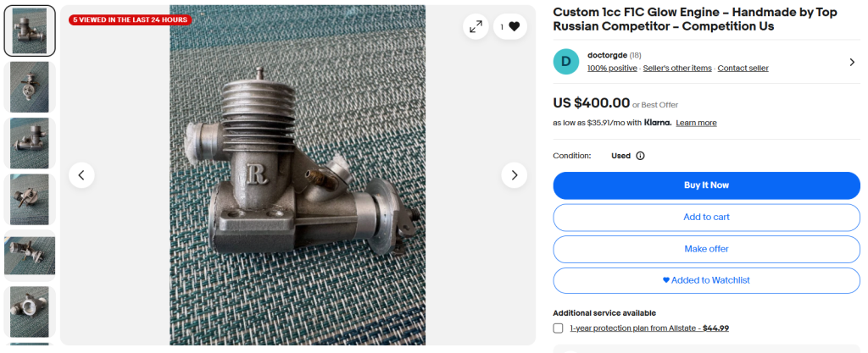Viewport: 868px width, 353px height.
Task: Open the Seller's other items link
Action: tap(677, 69)
